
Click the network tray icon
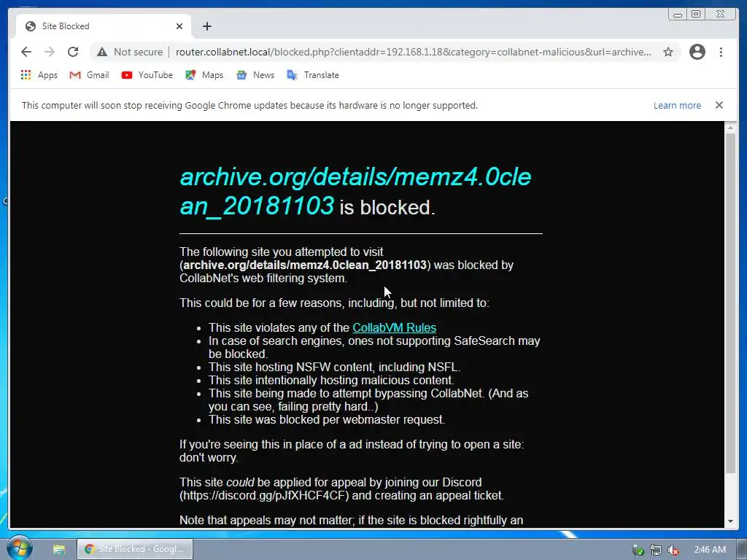click(x=656, y=550)
